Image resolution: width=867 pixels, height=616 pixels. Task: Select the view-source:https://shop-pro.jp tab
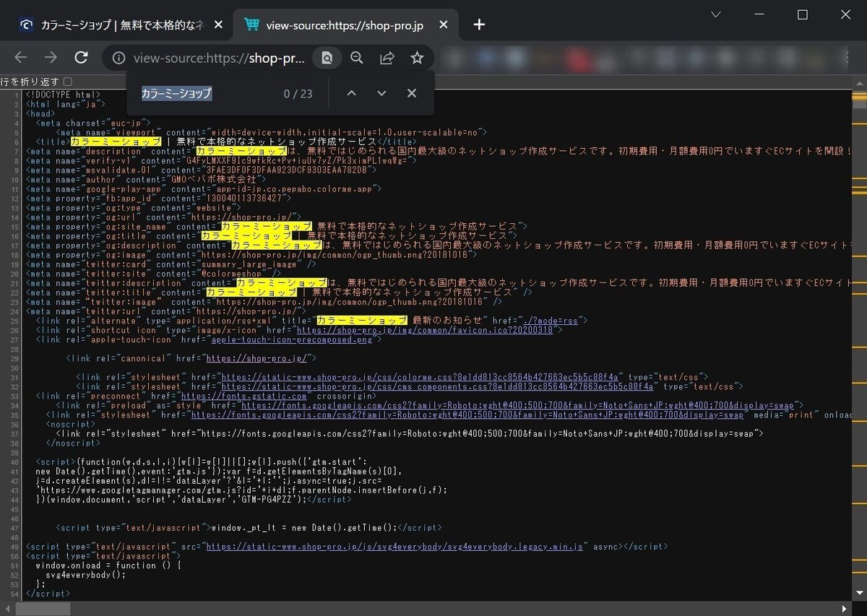tap(347, 25)
